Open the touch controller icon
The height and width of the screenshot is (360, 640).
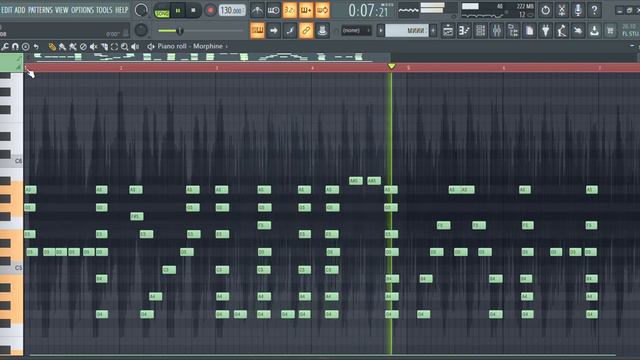(x=578, y=30)
